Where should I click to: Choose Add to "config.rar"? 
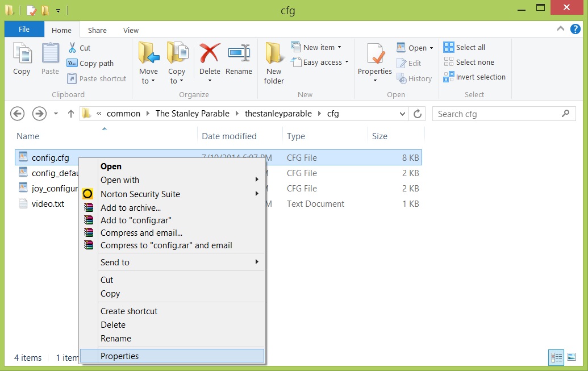172,220
